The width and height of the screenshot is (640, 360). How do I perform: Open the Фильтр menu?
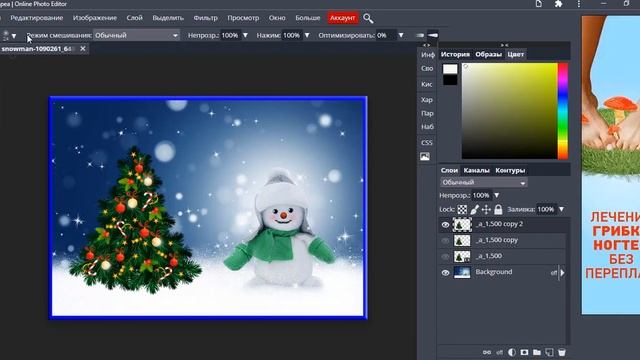[205, 18]
